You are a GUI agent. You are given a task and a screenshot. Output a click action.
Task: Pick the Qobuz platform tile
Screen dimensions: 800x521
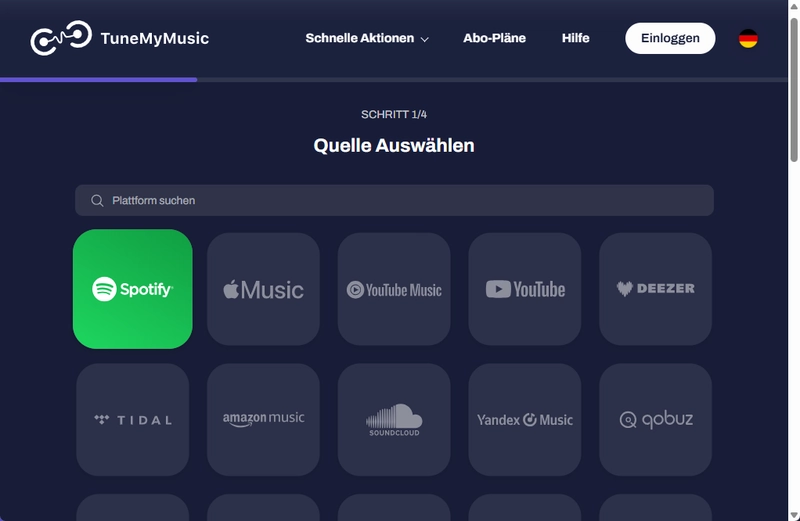[x=655, y=419]
